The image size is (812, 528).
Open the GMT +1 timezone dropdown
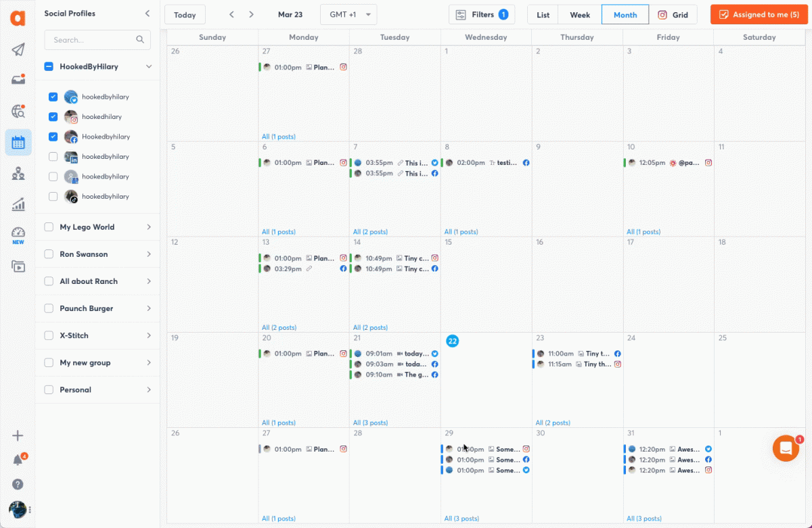pyautogui.click(x=348, y=15)
